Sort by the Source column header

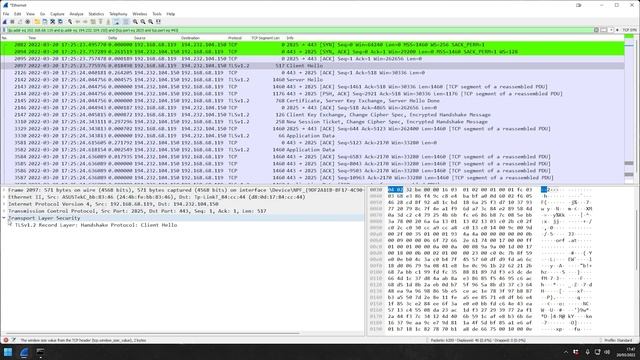[x=140, y=38]
